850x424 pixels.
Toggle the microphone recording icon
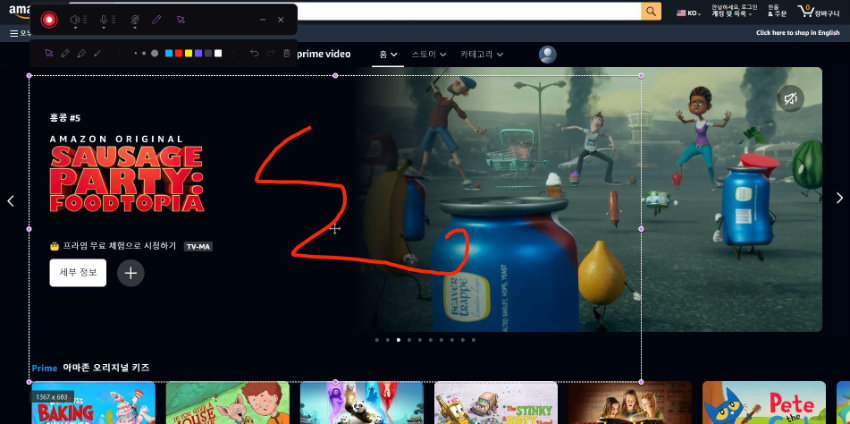tap(103, 19)
